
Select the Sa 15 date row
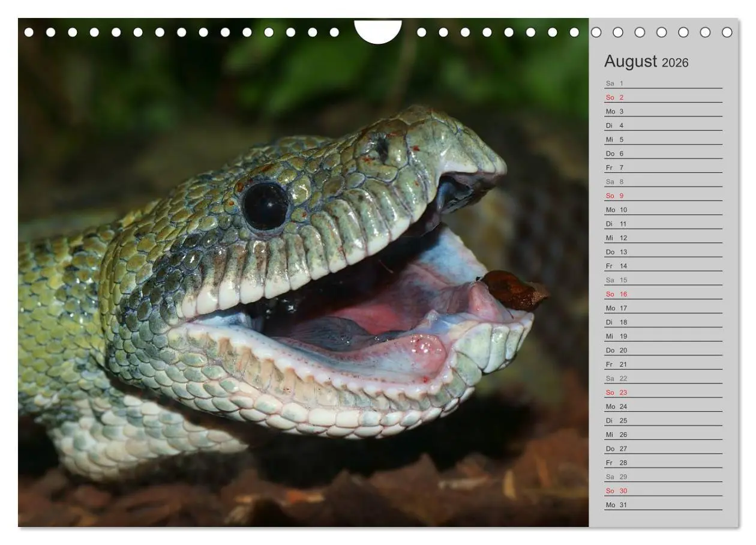[664, 280]
